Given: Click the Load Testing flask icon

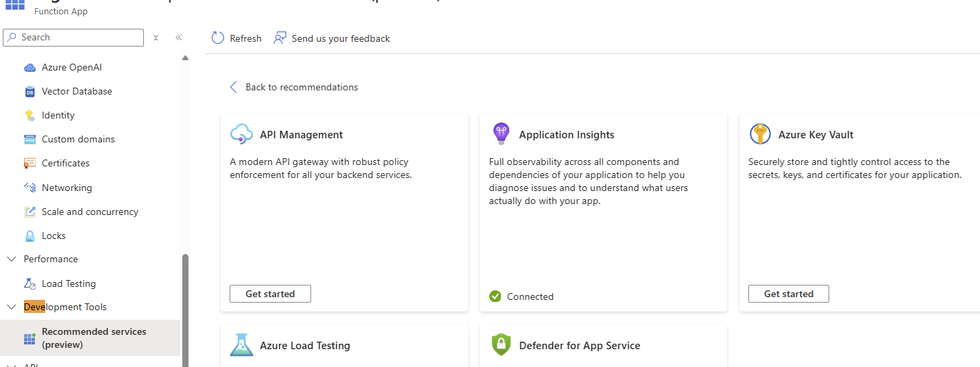Looking at the screenshot, I should pos(29,283).
